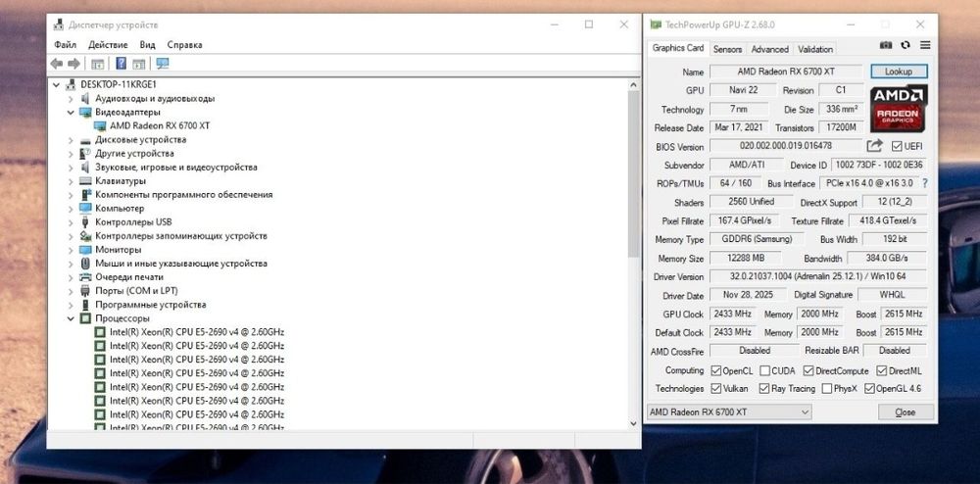Expand Другие устройства category
Screen dimensions: 980x484
(x=71, y=154)
